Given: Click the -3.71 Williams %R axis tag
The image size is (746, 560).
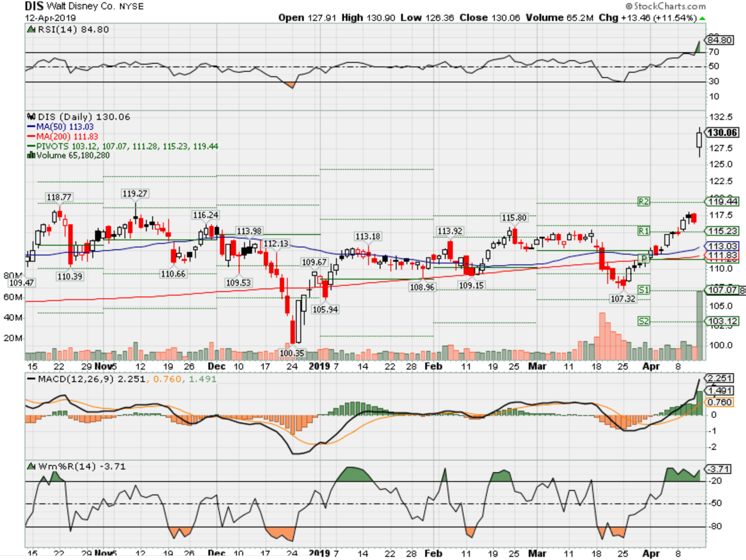Looking at the screenshot, I should point(719,469).
